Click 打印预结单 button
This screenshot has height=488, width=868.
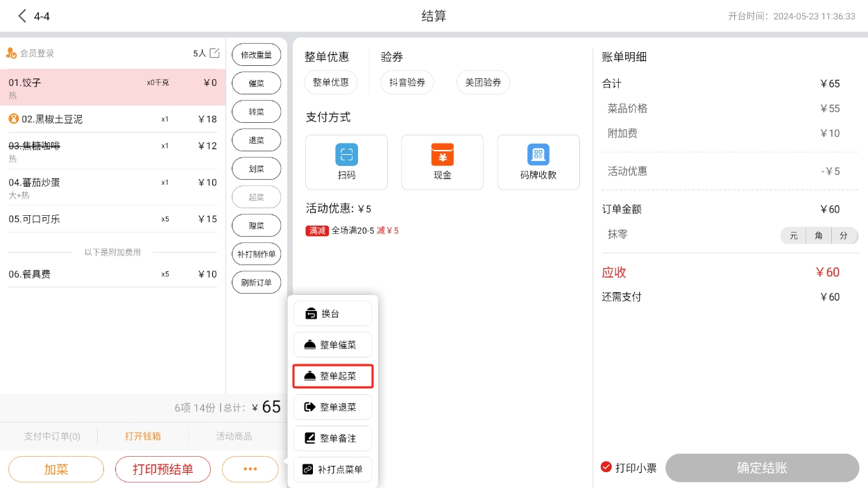click(163, 469)
